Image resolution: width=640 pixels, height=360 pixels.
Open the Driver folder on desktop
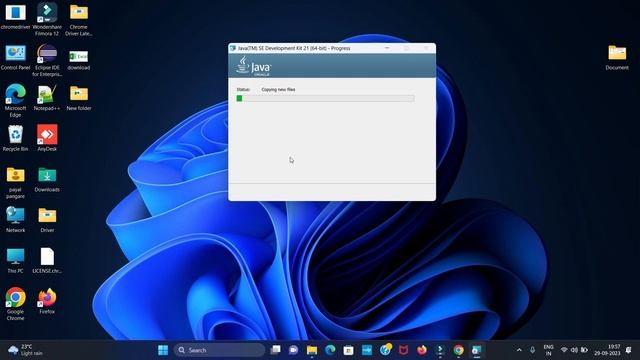(x=47, y=220)
